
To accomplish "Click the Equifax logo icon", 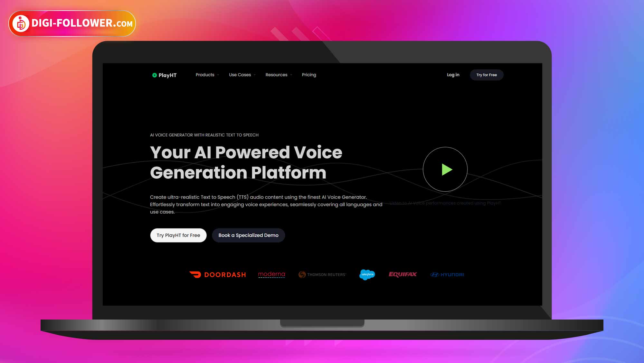I will coord(402,274).
